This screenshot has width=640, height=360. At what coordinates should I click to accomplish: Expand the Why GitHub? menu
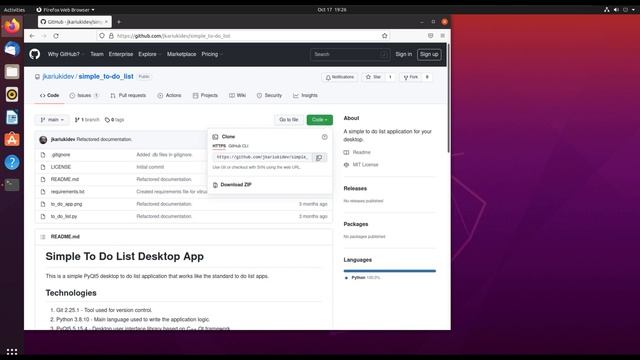pyautogui.click(x=65, y=54)
